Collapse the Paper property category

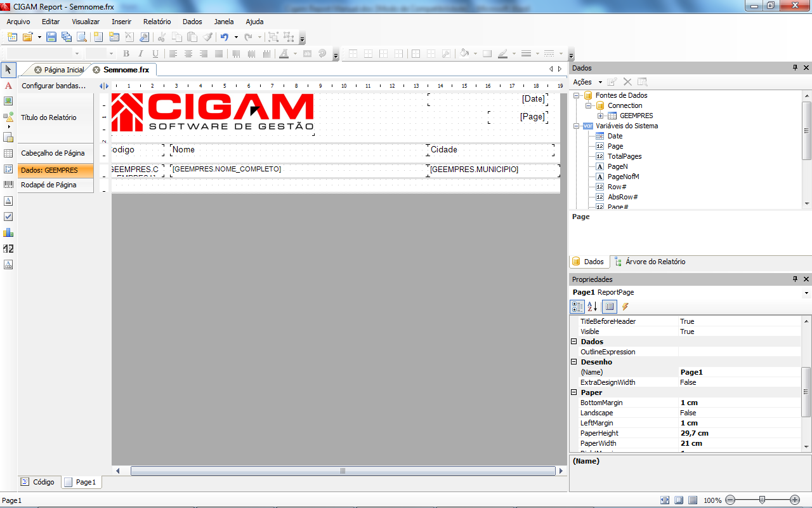(x=574, y=392)
